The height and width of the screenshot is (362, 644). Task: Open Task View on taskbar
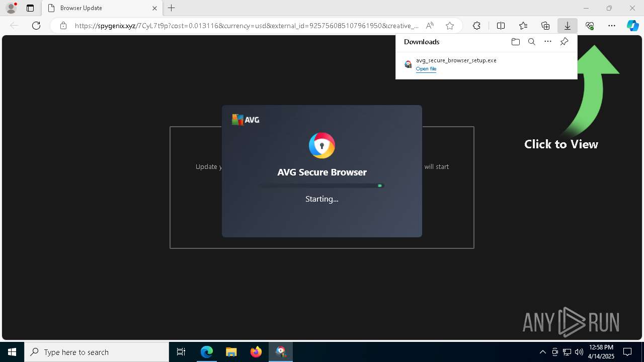(x=181, y=352)
